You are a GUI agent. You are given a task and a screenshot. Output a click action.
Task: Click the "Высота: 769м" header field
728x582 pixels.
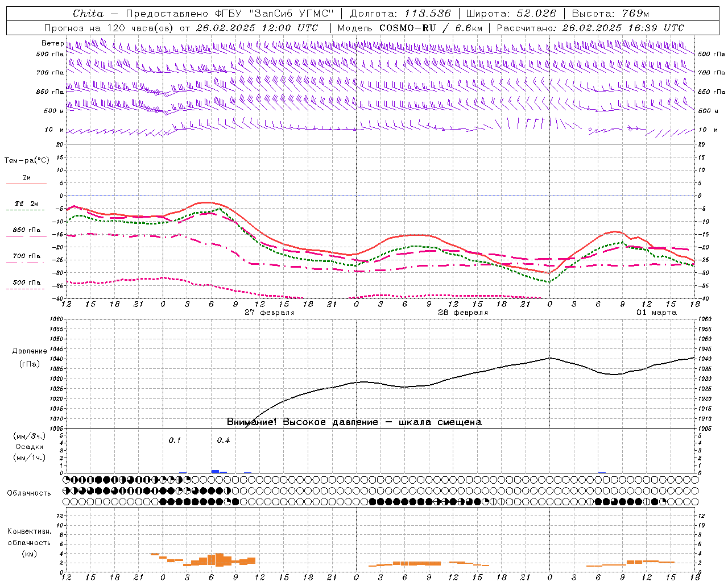[x=610, y=14]
